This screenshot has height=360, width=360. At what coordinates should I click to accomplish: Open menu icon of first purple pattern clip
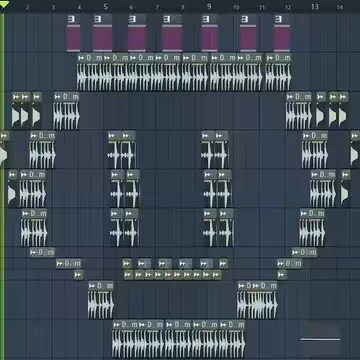pyautogui.click(x=71, y=19)
